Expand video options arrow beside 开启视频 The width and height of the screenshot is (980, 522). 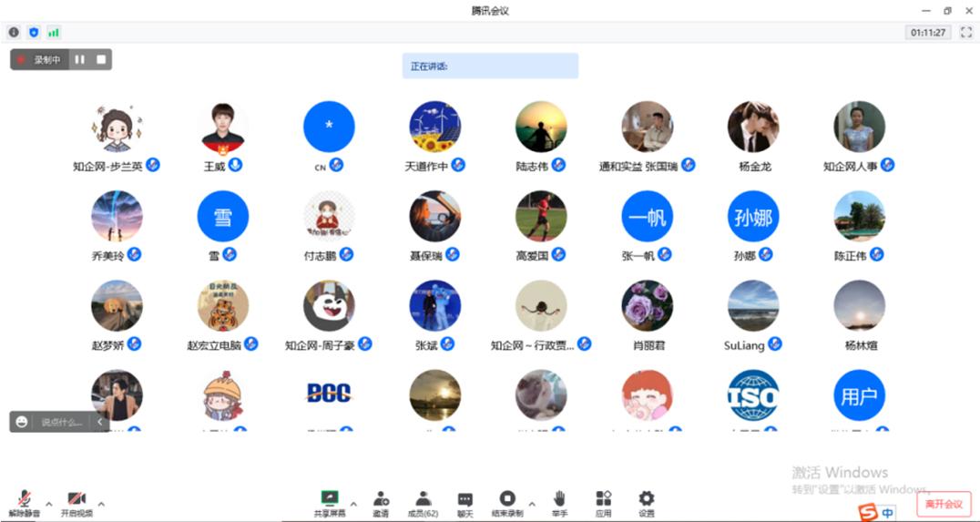101,504
